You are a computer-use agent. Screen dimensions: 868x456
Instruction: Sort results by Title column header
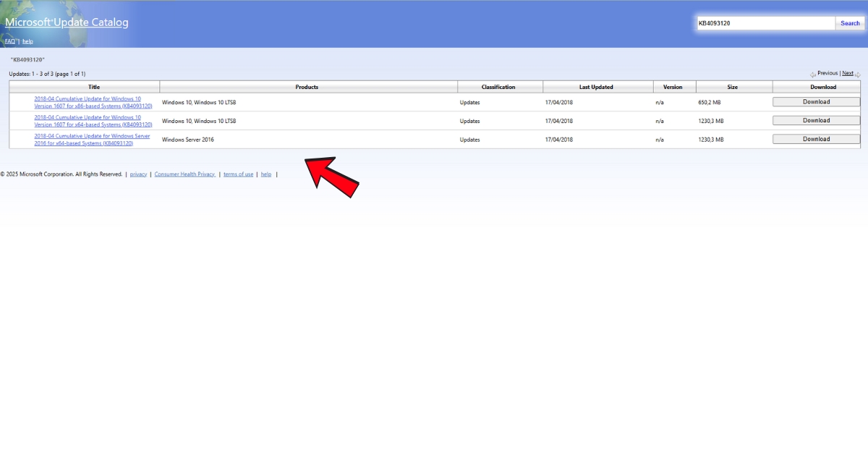click(x=94, y=87)
